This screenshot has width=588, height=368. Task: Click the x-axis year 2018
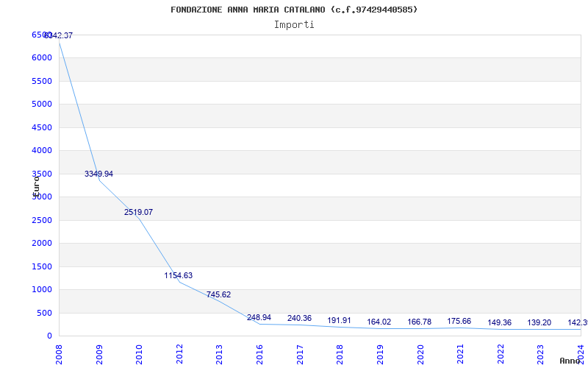340,355
